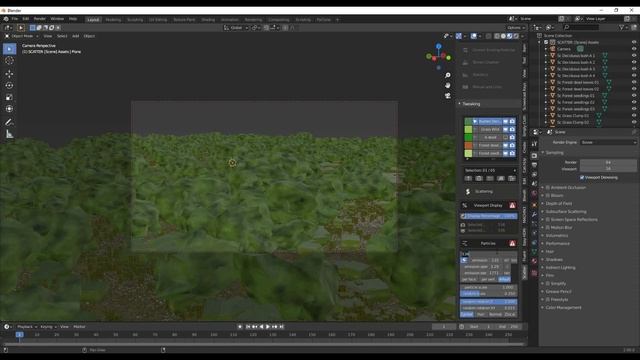This screenshot has width=640, height=360.
Task: Click the Viewport Display header button
Action: 489,205
